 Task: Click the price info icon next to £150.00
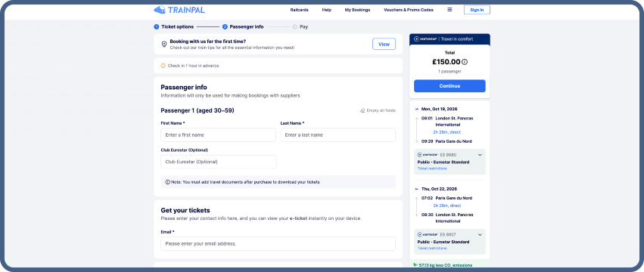click(x=465, y=63)
